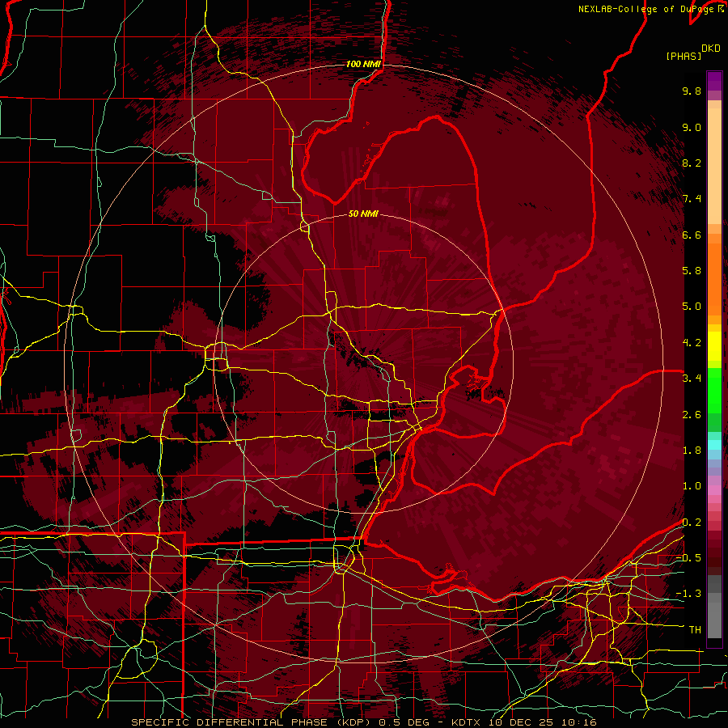Click the 4.2 value on the color scale
This screenshot has width=728, height=728.
[x=692, y=343]
